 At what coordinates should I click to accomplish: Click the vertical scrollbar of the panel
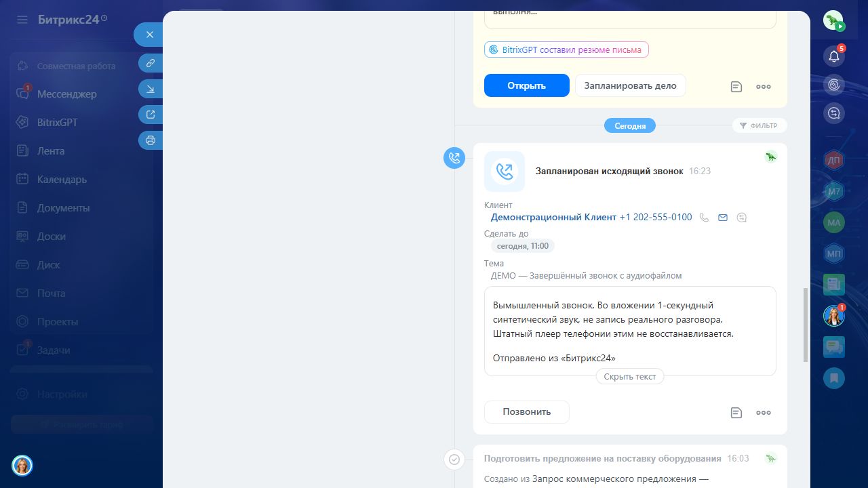[805, 325]
